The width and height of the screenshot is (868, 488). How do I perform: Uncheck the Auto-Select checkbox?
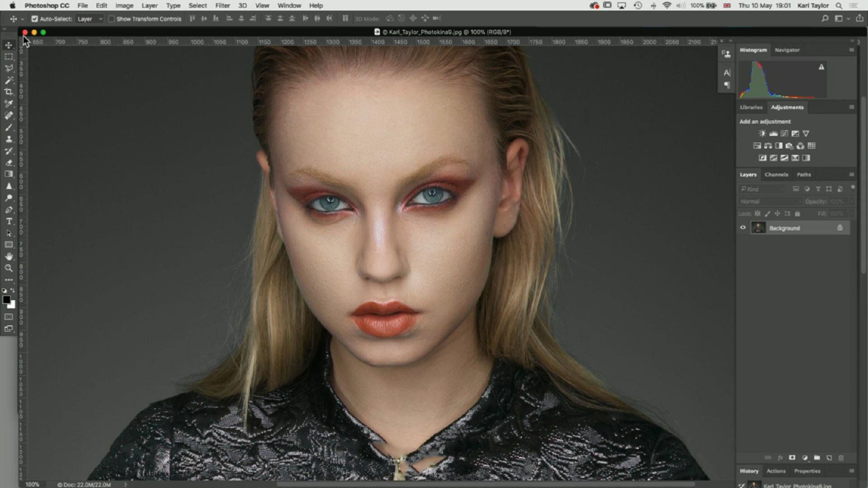(34, 19)
